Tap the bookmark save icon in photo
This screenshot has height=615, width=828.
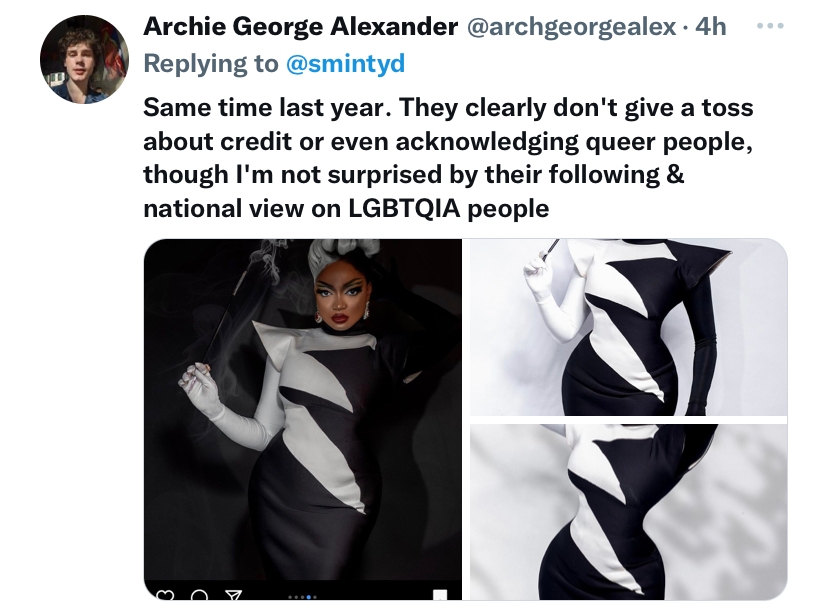pyautogui.click(x=440, y=595)
